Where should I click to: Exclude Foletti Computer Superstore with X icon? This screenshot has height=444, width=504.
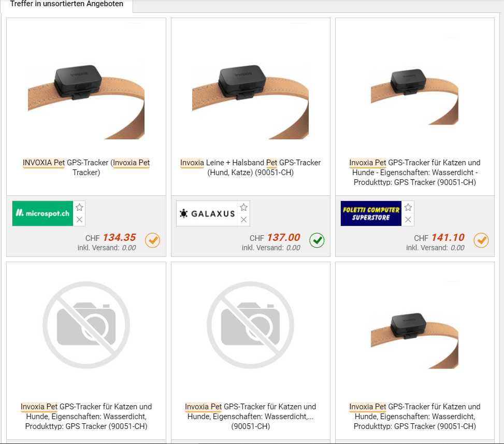(408, 220)
